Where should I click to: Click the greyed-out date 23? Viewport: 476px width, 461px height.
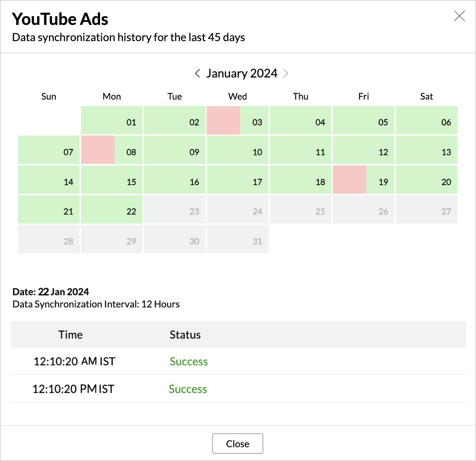pyautogui.click(x=175, y=210)
